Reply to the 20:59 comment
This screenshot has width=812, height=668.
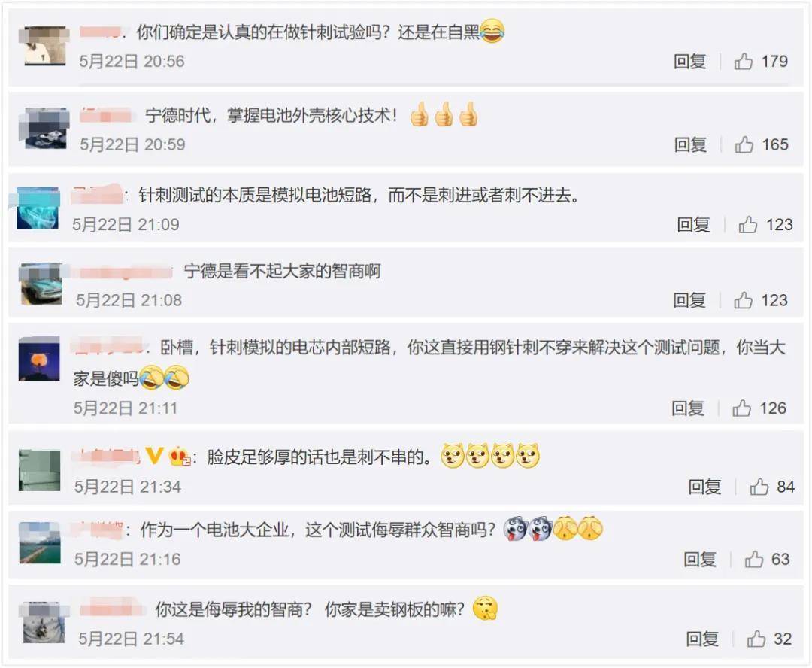pyautogui.click(x=690, y=144)
